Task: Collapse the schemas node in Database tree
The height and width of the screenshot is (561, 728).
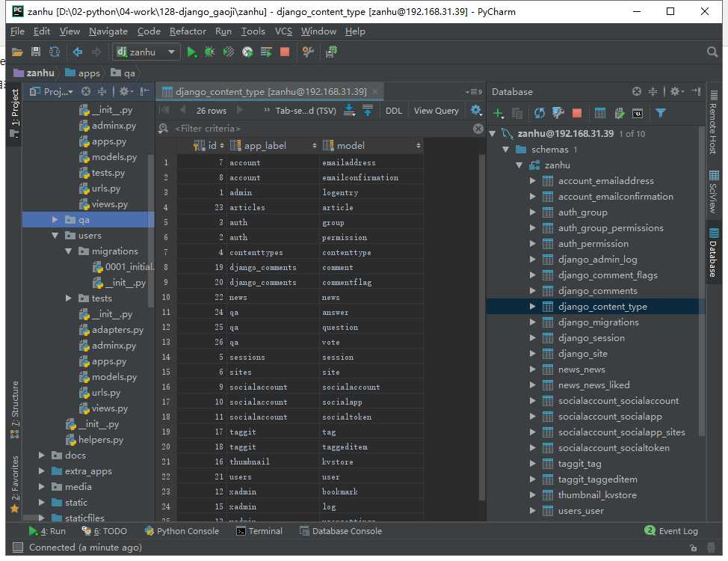Action: (506, 150)
